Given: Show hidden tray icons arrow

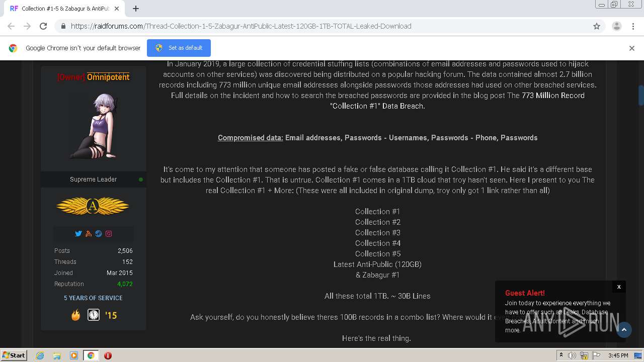Looking at the screenshot, I should click(x=561, y=355).
